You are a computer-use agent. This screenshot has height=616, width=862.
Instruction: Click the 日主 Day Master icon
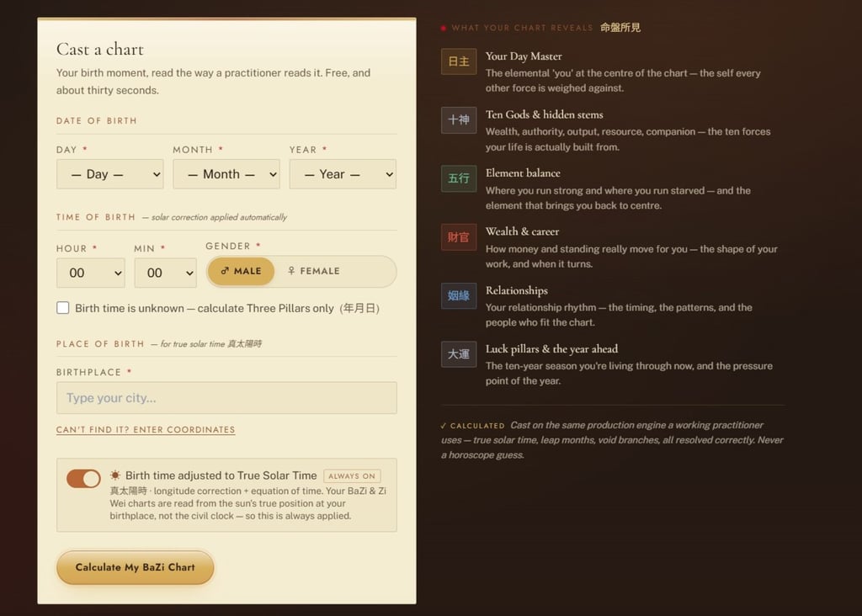459,61
